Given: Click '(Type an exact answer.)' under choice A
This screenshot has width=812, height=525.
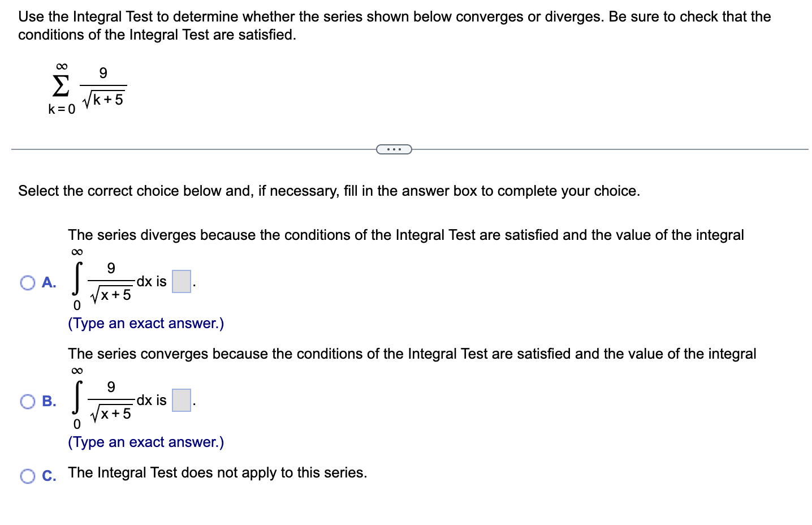Looking at the screenshot, I should (145, 323).
